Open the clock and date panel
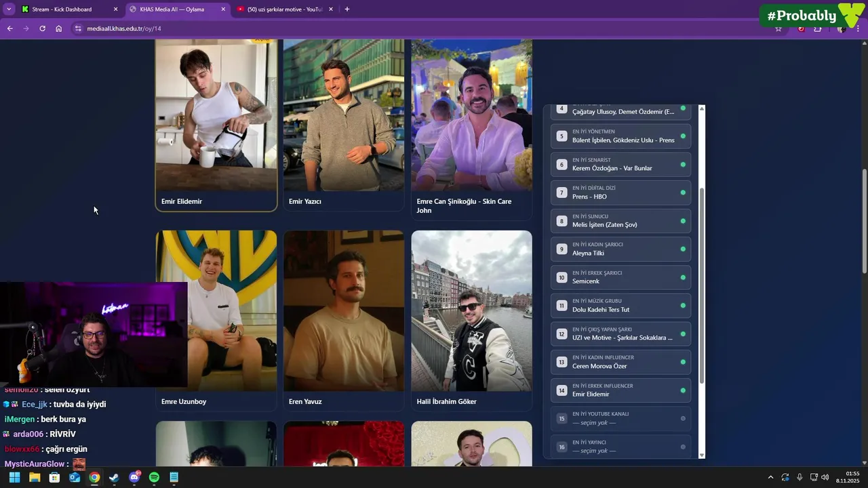 (848, 477)
